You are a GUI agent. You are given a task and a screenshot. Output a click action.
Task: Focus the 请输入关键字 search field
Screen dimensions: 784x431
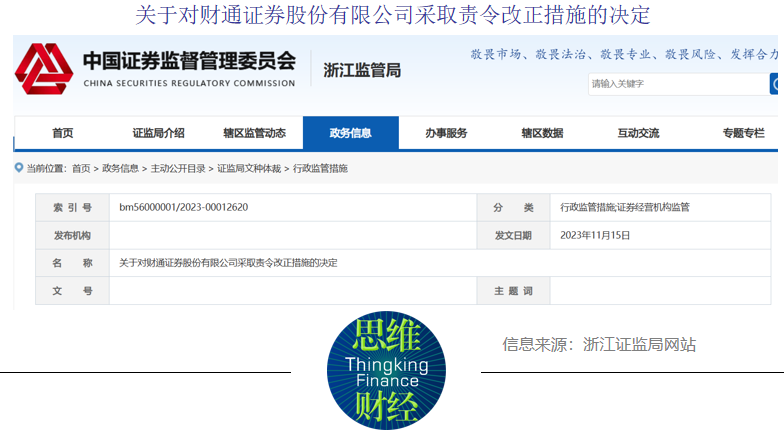pos(678,84)
